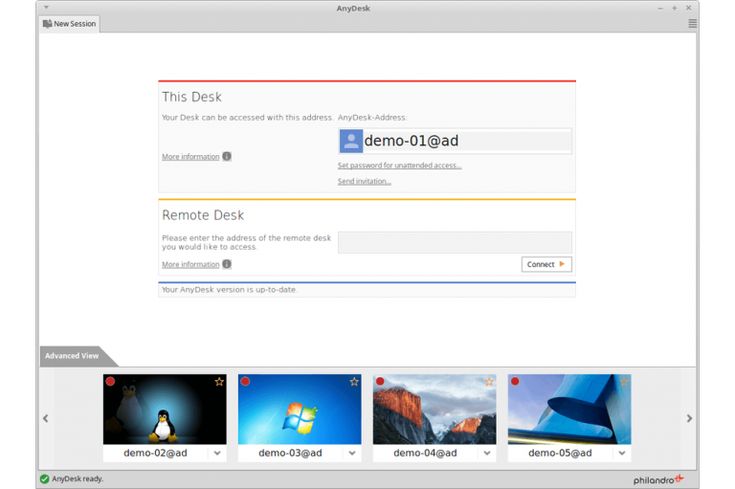Open More information link under Remote Desk
The width and height of the screenshot is (735, 489).
coord(191,264)
